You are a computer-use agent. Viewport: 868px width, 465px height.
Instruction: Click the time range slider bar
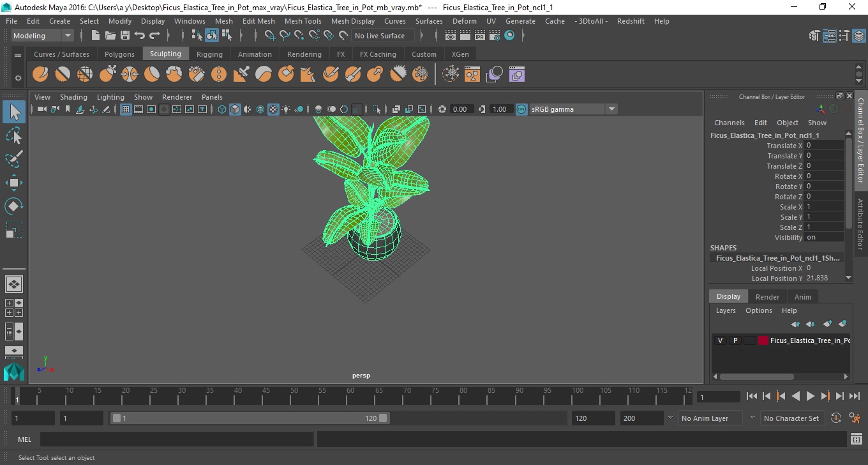point(250,418)
